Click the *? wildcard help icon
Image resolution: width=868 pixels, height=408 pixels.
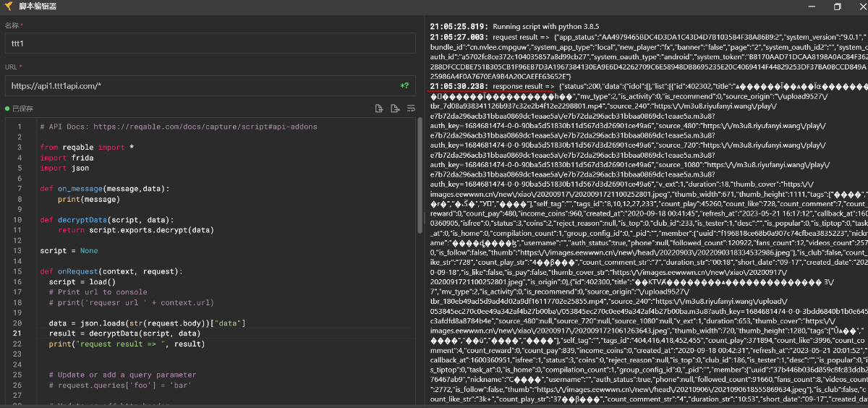(x=405, y=86)
